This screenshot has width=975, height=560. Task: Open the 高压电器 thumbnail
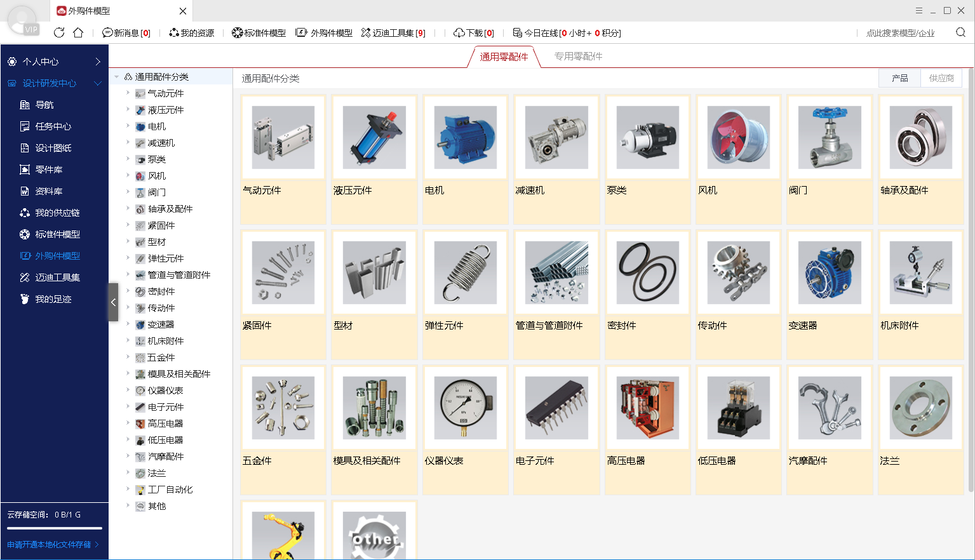(647, 408)
